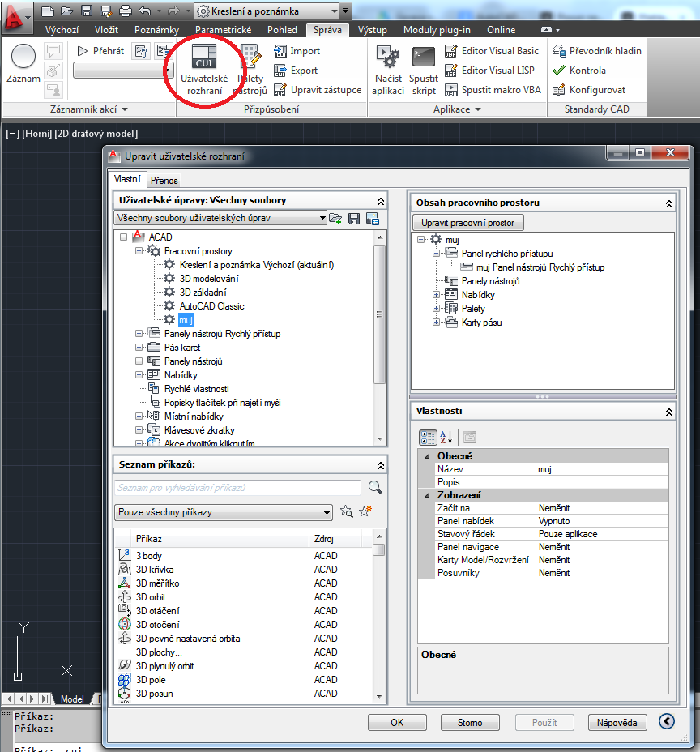Click the Undo arrow icon

click(145, 11)
